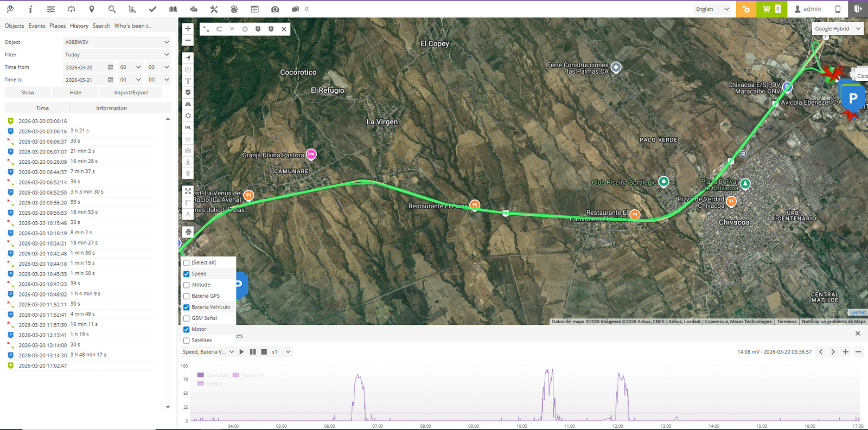Toggle the street view map tool button

188,162
